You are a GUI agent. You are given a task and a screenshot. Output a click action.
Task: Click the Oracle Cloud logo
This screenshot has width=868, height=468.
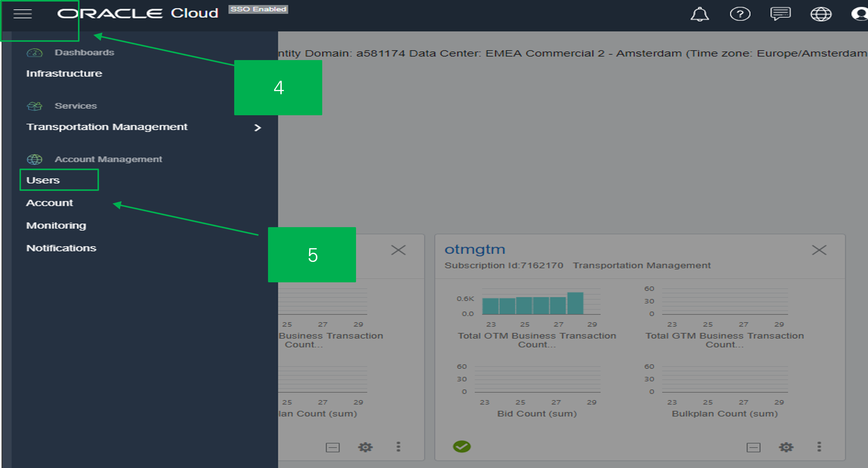(138, 13)
